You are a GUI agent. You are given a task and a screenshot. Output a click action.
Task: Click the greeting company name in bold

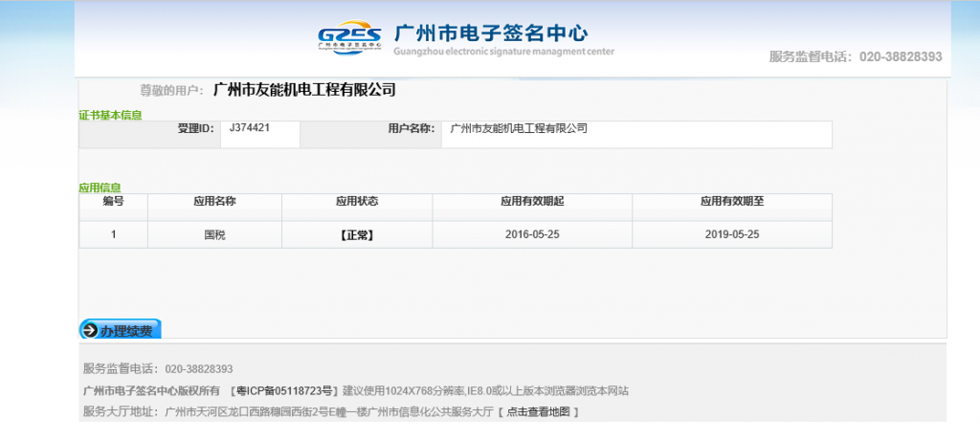point(304,90)
